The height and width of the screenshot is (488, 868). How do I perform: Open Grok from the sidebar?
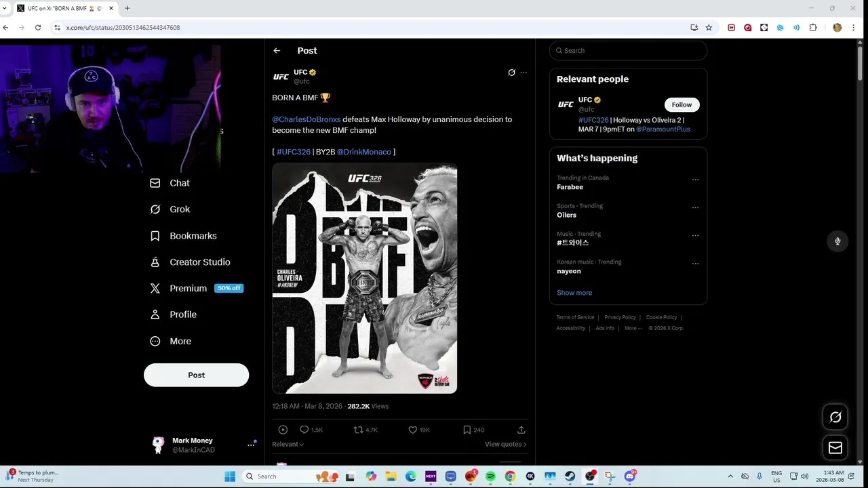170,209
